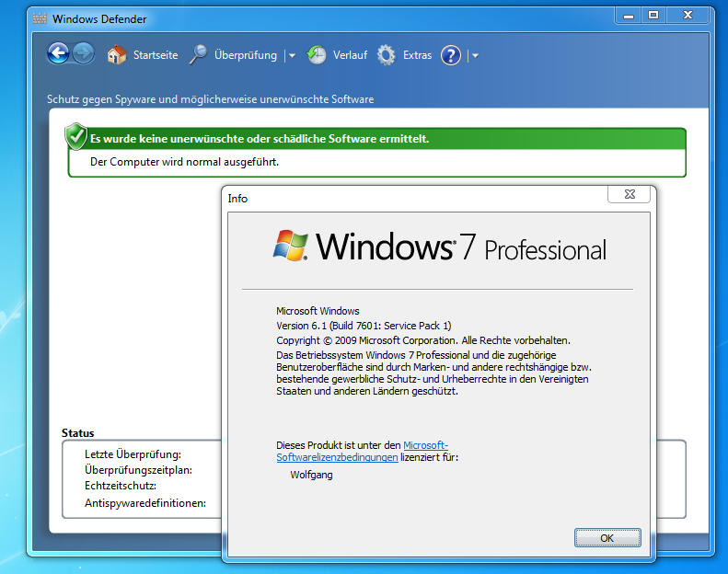The image size is (728, 574).
Task: Click the Info dialog title
Action: coord(237,199)
